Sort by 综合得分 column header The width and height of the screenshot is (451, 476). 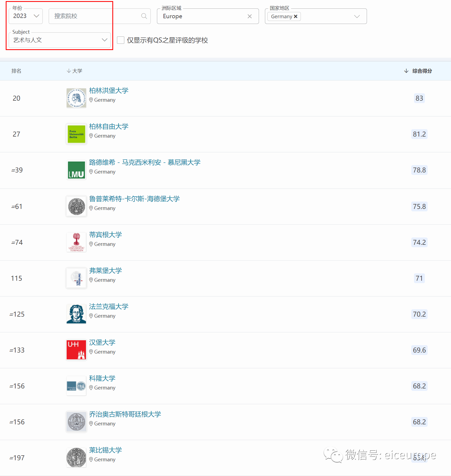pyautogui.click(x=418, y=71)
